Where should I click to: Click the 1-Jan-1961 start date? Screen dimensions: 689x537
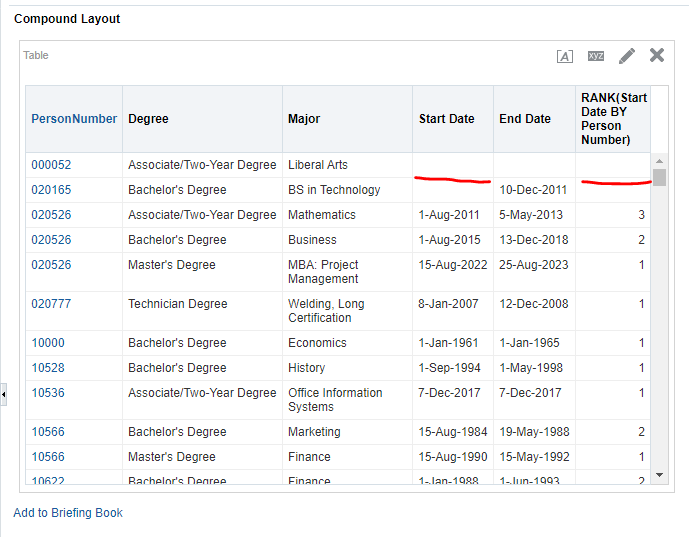[x=448, y=343]
